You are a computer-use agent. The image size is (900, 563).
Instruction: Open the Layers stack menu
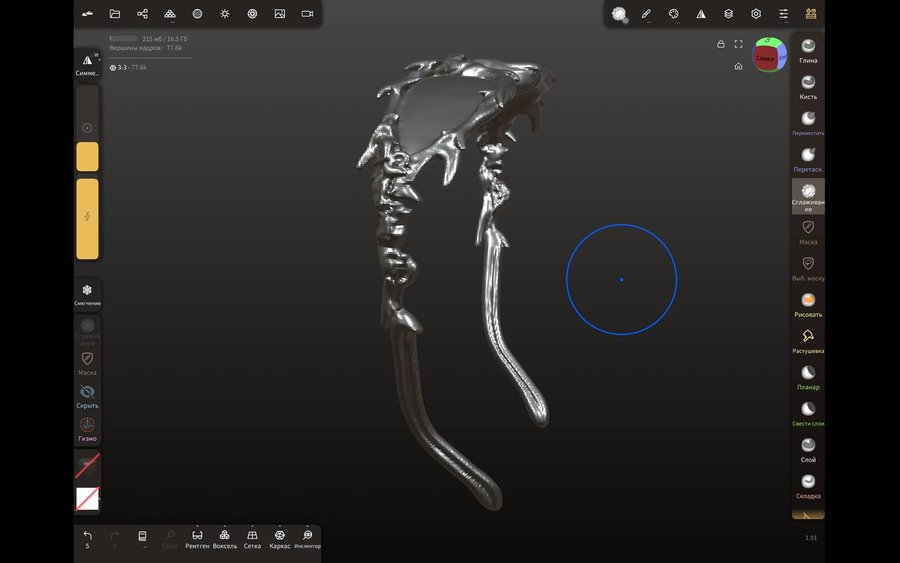729,14
